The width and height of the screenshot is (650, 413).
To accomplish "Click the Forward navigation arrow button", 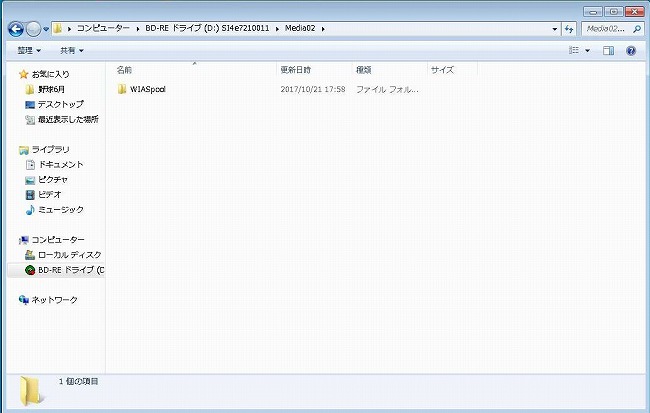I will coord(36,29).
